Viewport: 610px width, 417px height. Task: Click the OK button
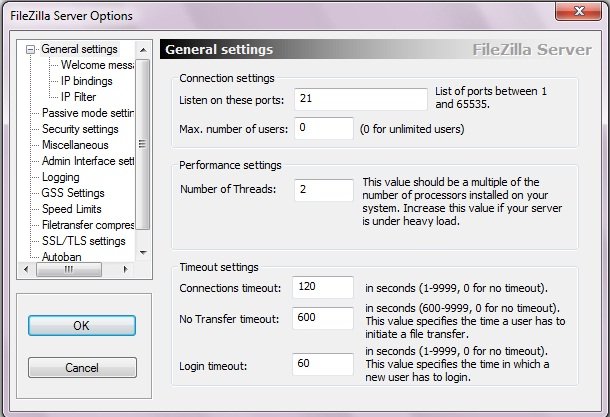(82, 326)
